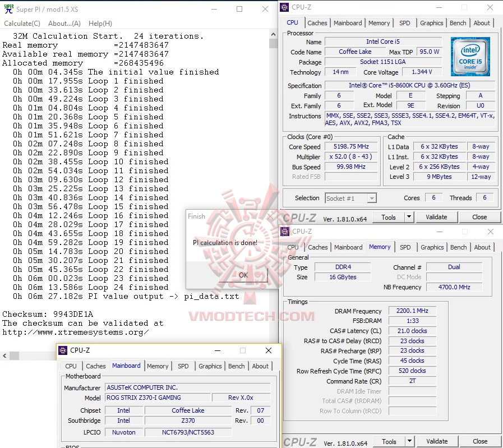Viewport: 503px width, 448px height.
Task: Open Tools dropdown arrow in top CPU-Z window
Action: pos(409,217)
